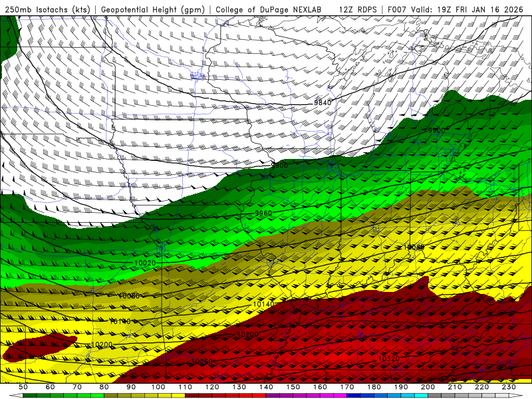
Task: Pick the darkest green swatch beside 50
Action: click(x=29, y=396)
